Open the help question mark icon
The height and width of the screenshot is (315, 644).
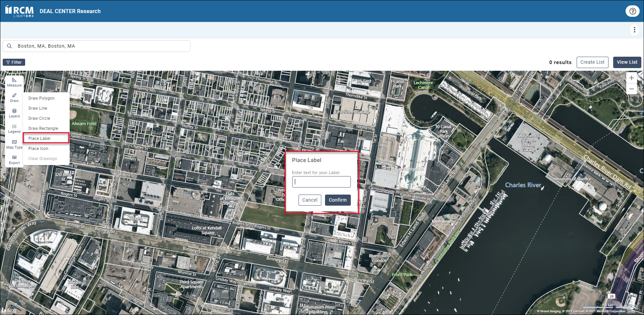(x=632, y=11)
